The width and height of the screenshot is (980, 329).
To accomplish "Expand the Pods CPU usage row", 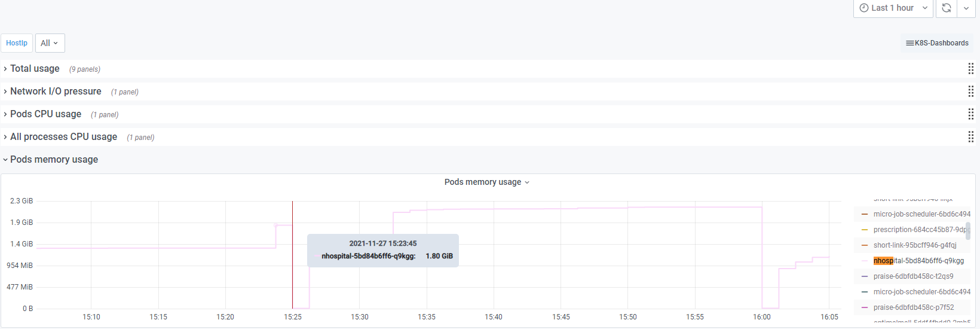I will click(45, 114).
